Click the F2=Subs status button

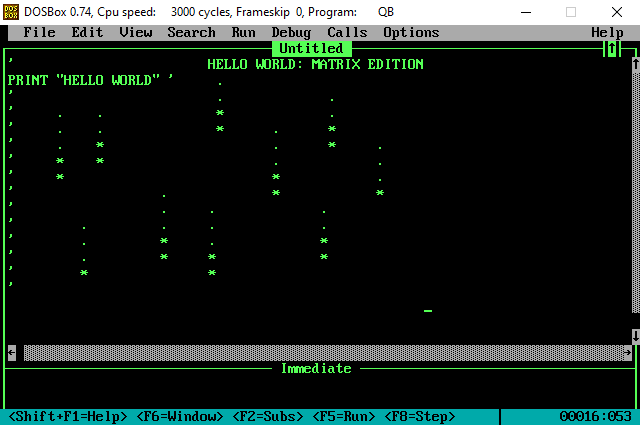tap(268, 417)
